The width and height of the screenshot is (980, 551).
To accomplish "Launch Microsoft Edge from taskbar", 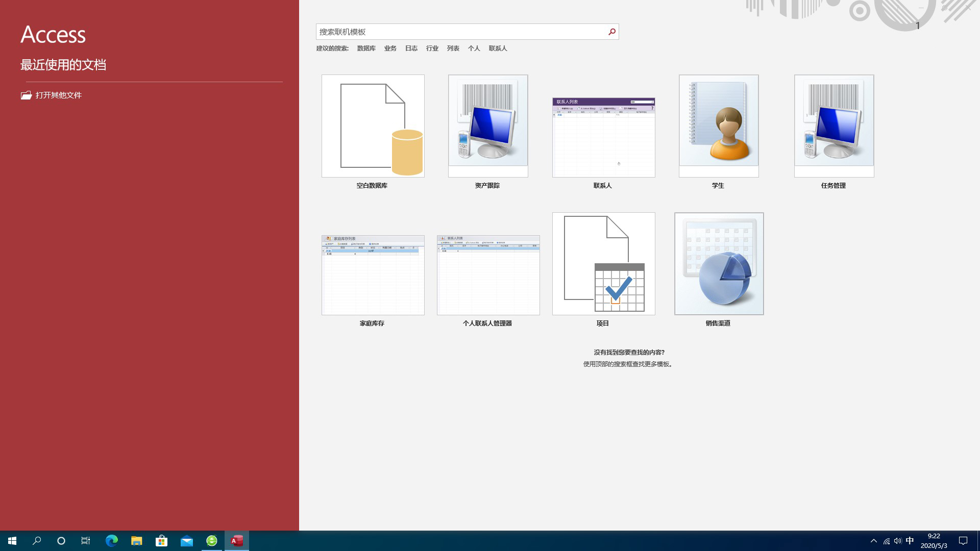I will pos(111,541).
